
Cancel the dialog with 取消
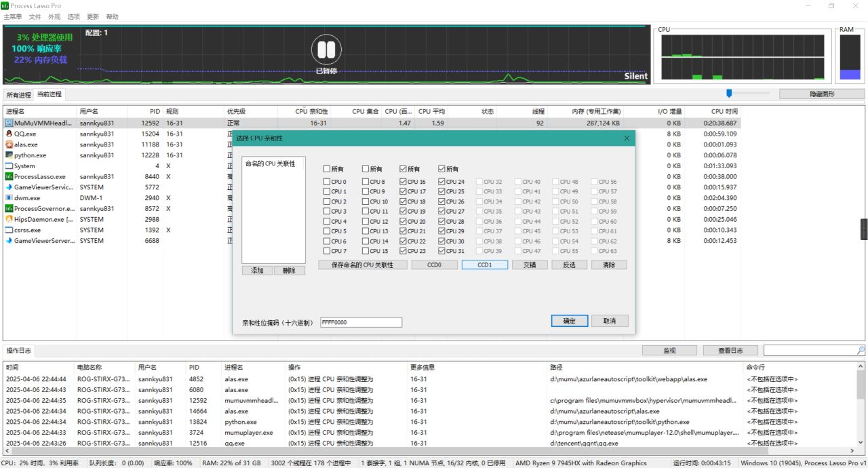click(610, 321)
